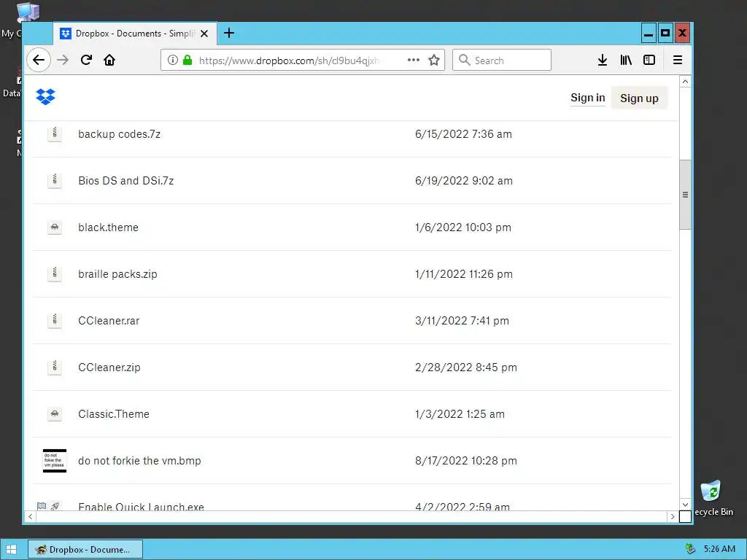The height and width of the screenshot is (560, 747).
Task: Toggle the sidebar view icon
Action: coord(649,60)
